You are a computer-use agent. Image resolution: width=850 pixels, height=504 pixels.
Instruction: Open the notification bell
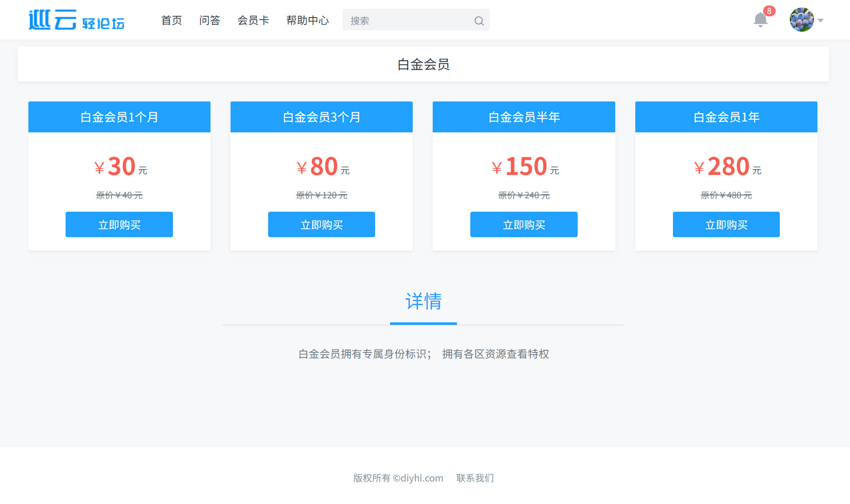760,20
